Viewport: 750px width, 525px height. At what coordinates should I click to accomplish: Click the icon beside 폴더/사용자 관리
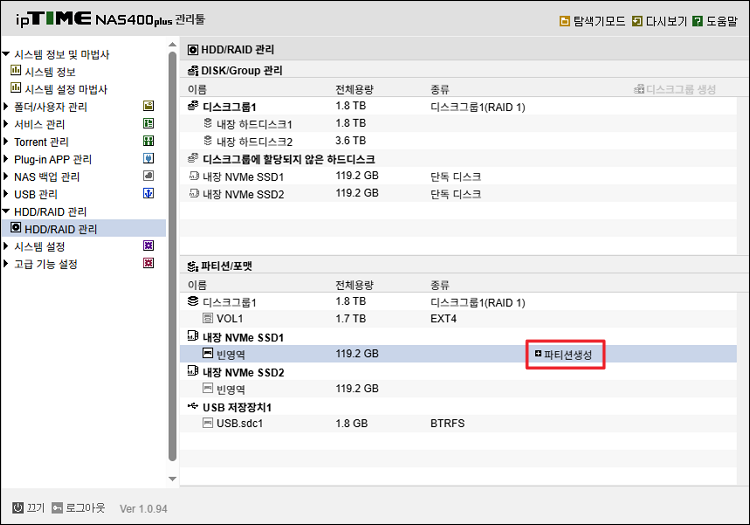point(148,107)
